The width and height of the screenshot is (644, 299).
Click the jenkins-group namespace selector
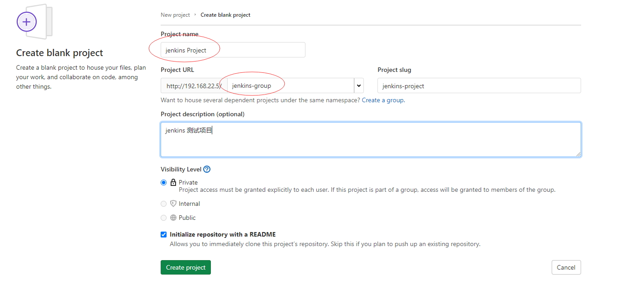tap(291, 85)
